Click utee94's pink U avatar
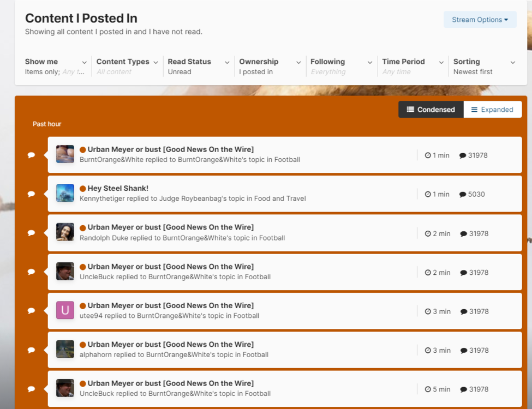Screen dimensions: 532x409 [x=65, y=310]
